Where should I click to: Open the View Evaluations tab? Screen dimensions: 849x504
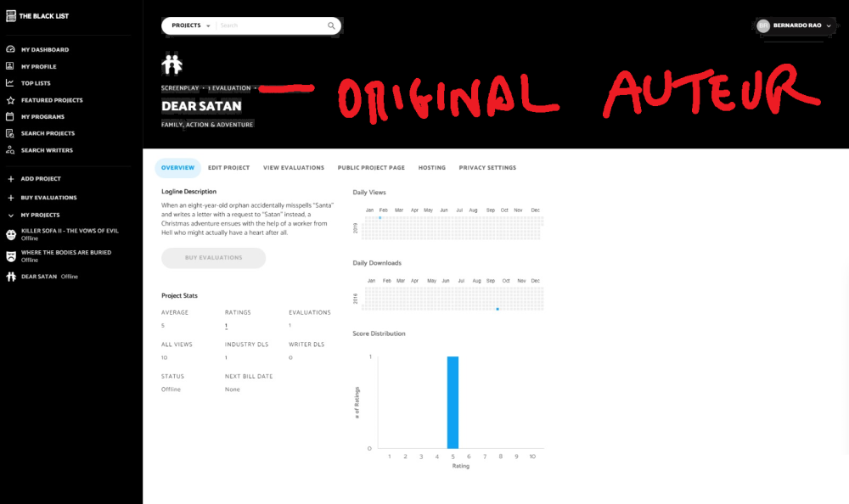coord(294,168)
